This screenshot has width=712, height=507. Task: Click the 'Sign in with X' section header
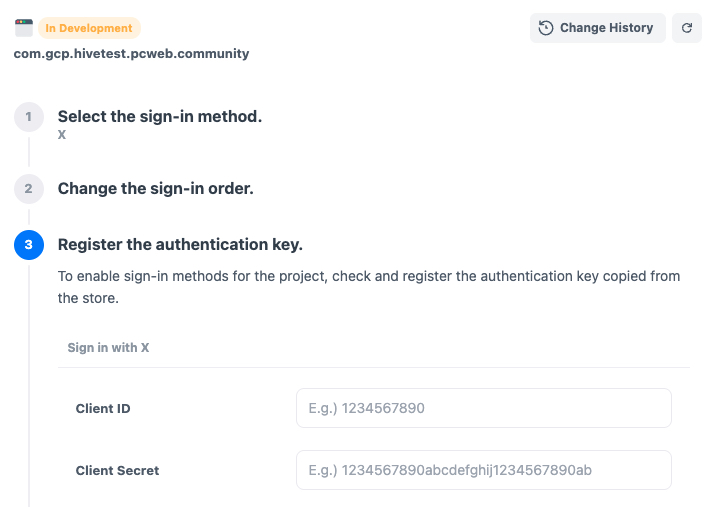click(108, 348)
